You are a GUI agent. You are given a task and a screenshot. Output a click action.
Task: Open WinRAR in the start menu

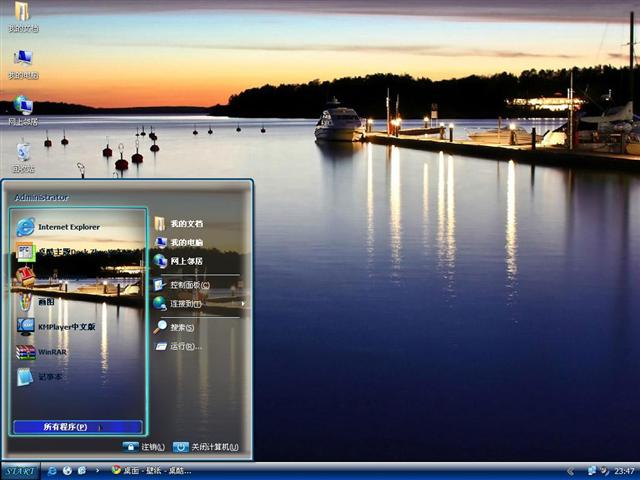coord(55,352)
